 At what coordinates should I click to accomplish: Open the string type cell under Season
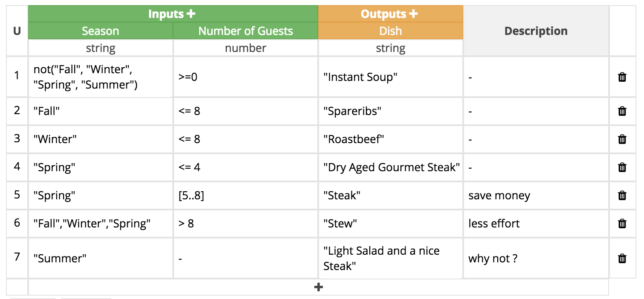point(100,48)
